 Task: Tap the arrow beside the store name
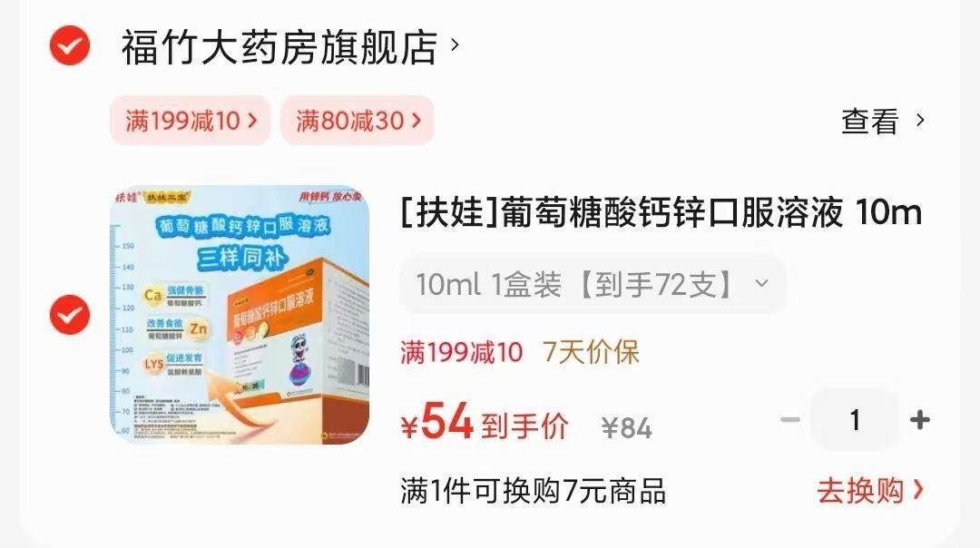click(455, 45)
